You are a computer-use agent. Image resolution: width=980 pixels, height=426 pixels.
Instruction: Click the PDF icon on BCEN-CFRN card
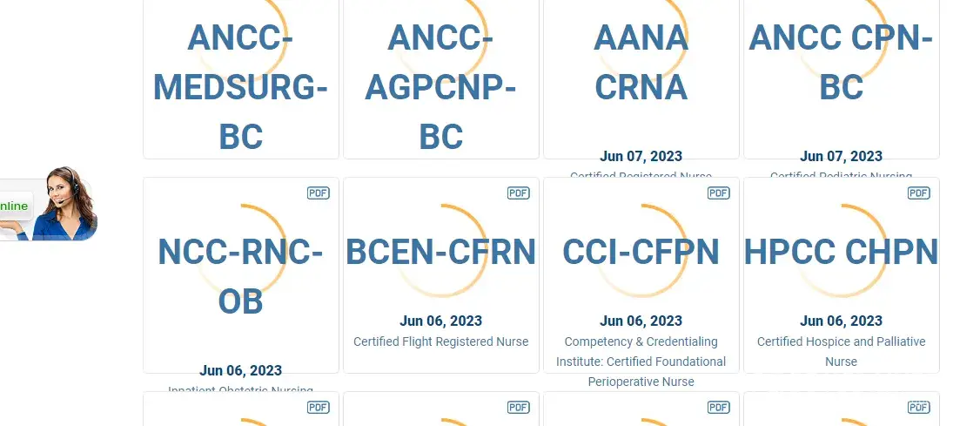(x=519, y=193)
